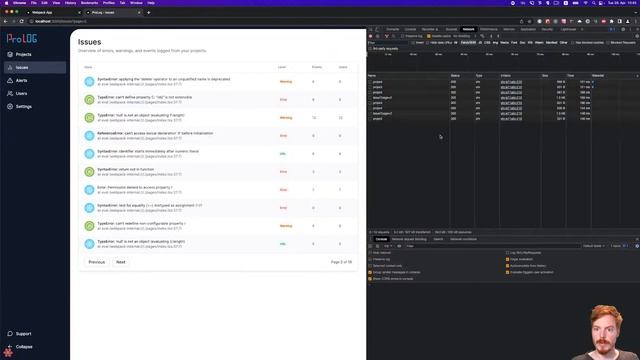Toggle Hide data URLs checkbox

[x=427, y=42]
